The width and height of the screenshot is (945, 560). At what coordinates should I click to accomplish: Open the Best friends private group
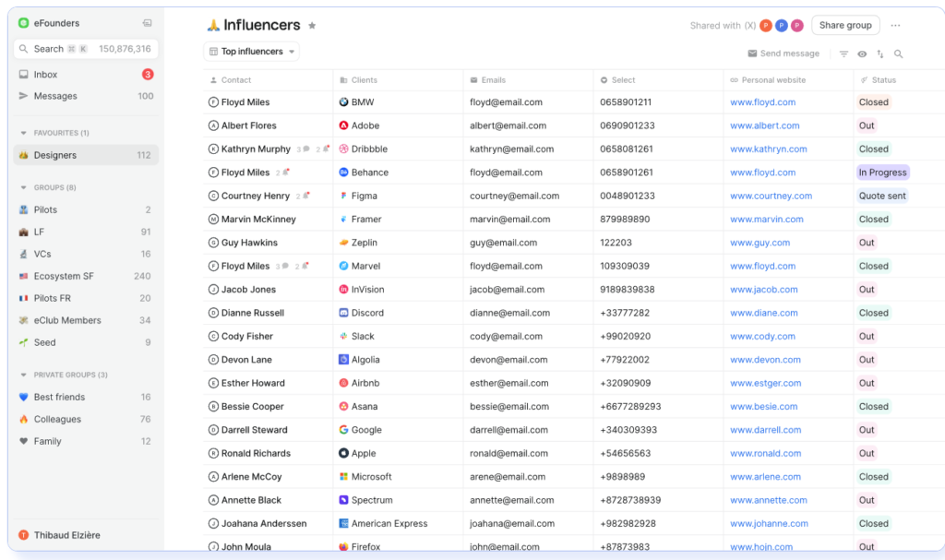coord(86,397)
